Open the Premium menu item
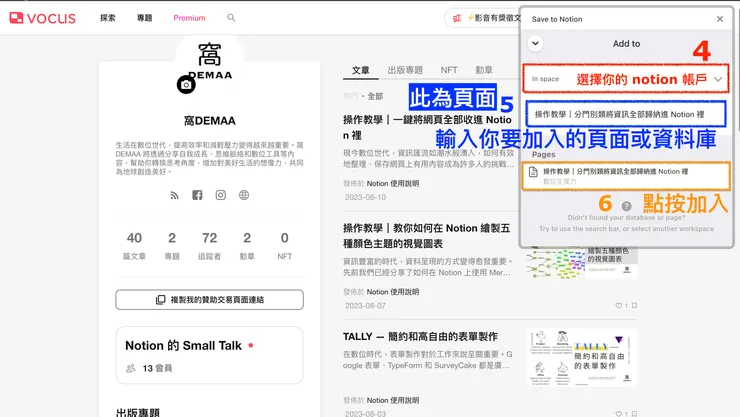 point(189,18)
